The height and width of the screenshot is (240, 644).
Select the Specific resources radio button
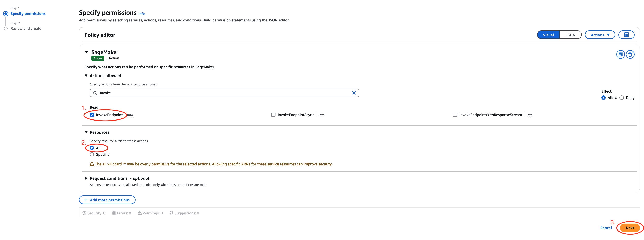coord(92,154)
